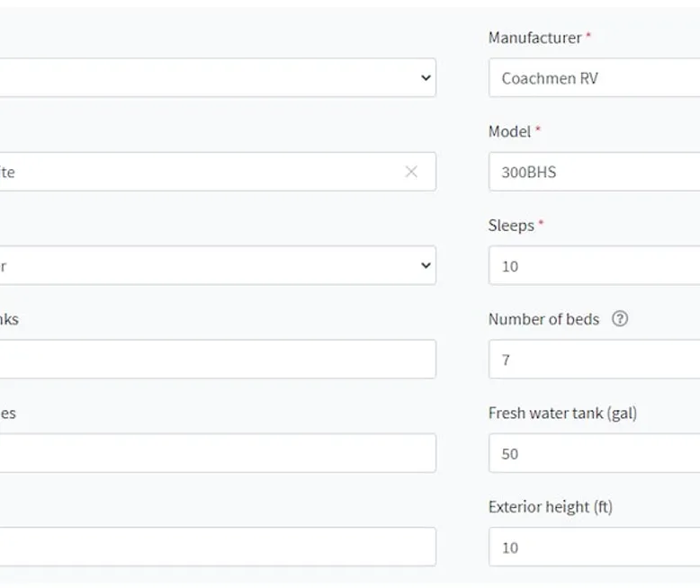Image resolution: width=700 pixels, height=588 pixels.
Task: Click the Model label text
Action: pos(509,131)
